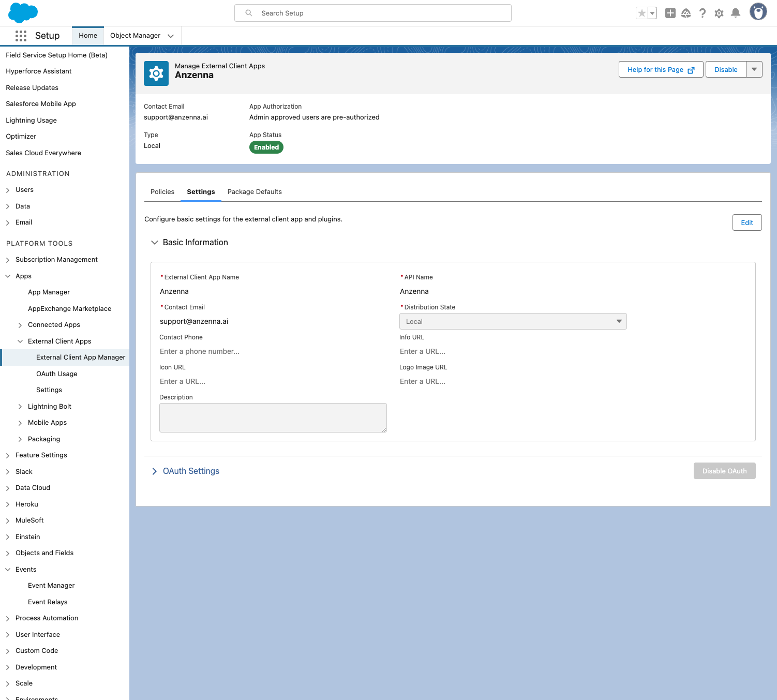The image size is (777, 700).
Task: Switch to the Package Defaults tab
Action: coord(255,192)
